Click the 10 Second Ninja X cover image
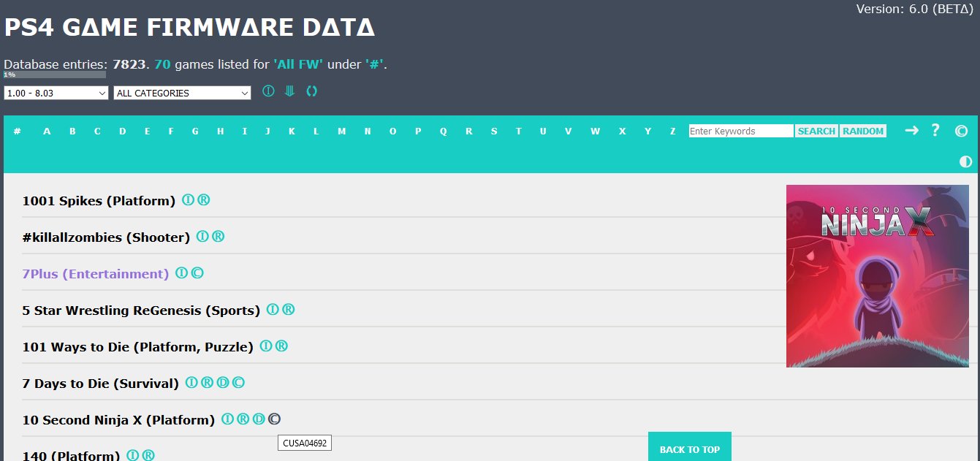 click(x=878, y=276)
